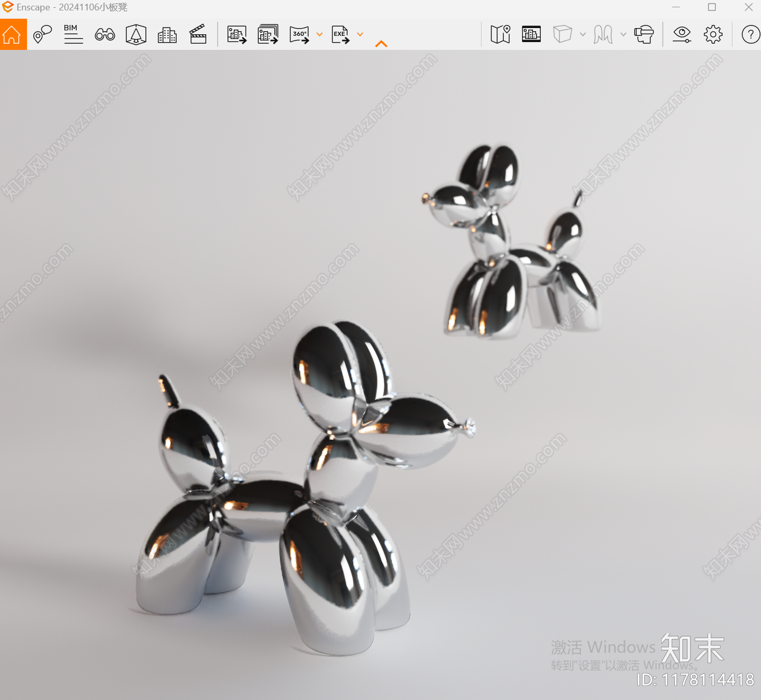Start batch rendering export
Viewport: 761px width, 700px height.
coord(268,35)
